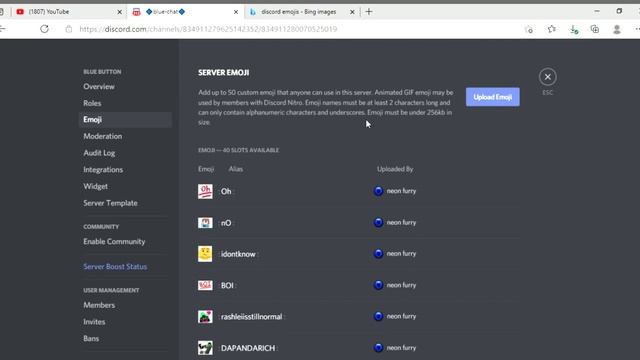640x360 pixels.
Task: Edit the Oh emoji alias
Action: click(x=226, y=191)
